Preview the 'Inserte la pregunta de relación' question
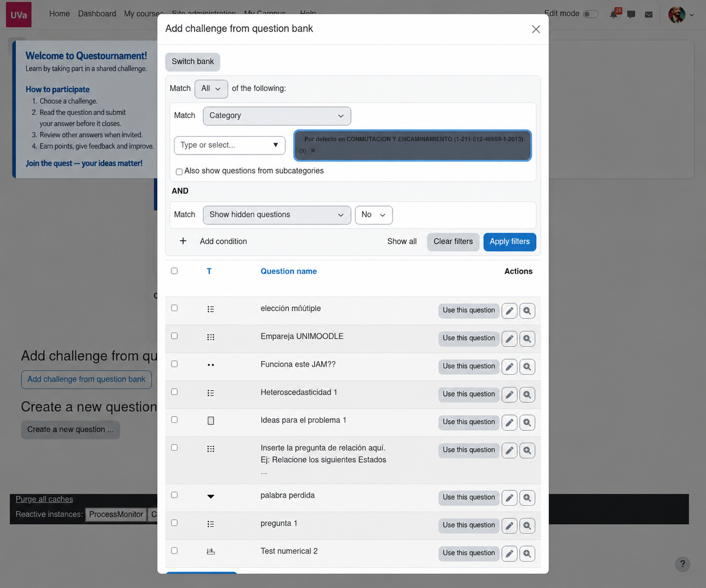This screenshot has width=706, height=588. pyautogui.click(x=527, y=450)
